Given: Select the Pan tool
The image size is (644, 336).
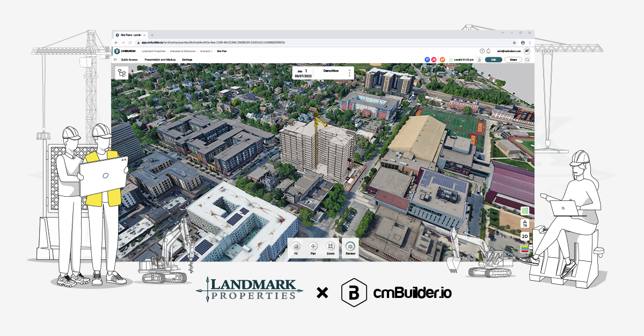Looking at the screenshot, I should tap(313, 247).
